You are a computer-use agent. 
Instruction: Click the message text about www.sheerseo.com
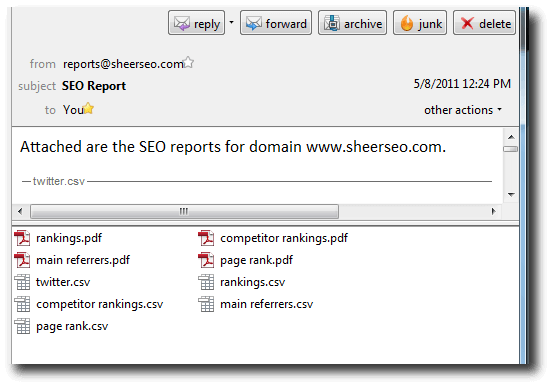point(233,147)
